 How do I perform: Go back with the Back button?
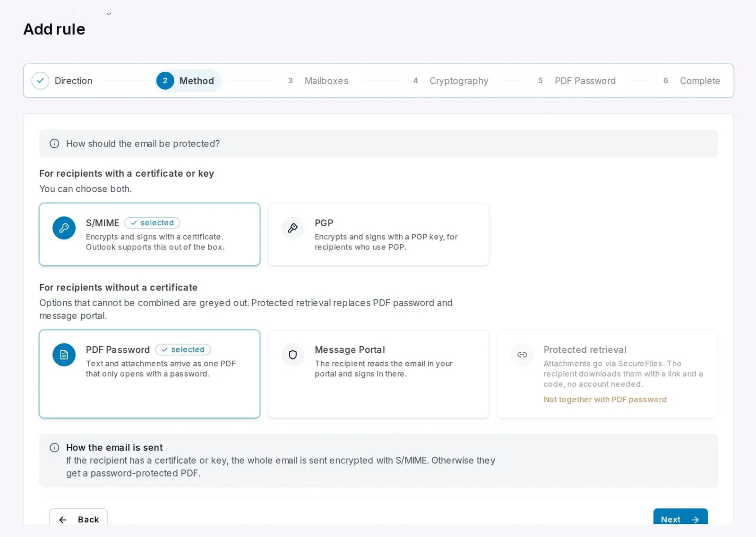78,518
